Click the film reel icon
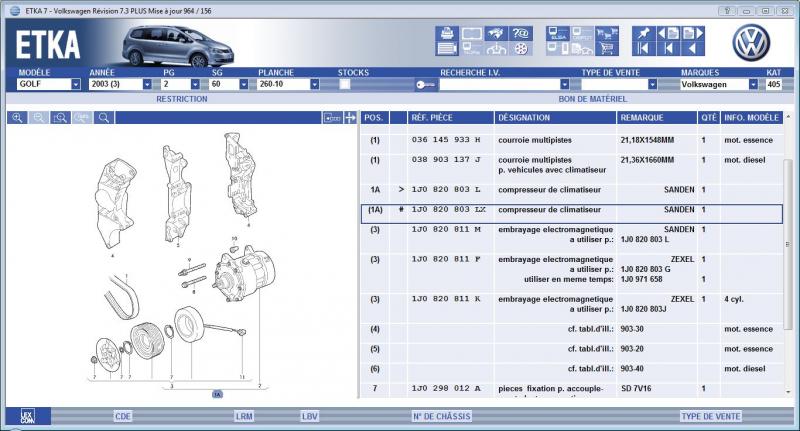The image size is (800, 431). pyautogui.click(x=520, y=49)
